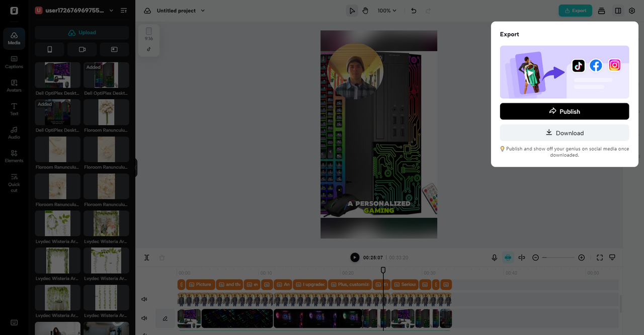Mute the avatar track
Viewport: 644px width, 335px height.
[x=144, y=299]
